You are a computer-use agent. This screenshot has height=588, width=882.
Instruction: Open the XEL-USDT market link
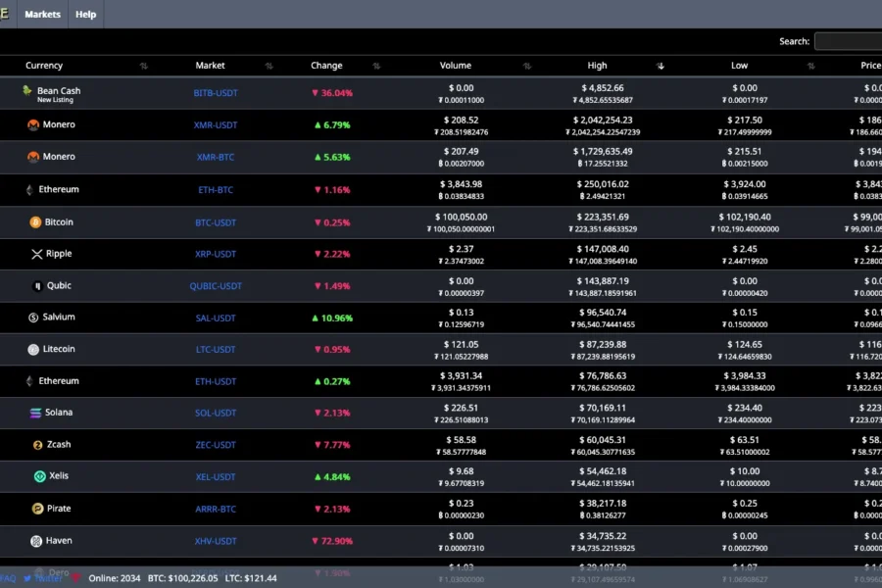click(x=216, y=477)
